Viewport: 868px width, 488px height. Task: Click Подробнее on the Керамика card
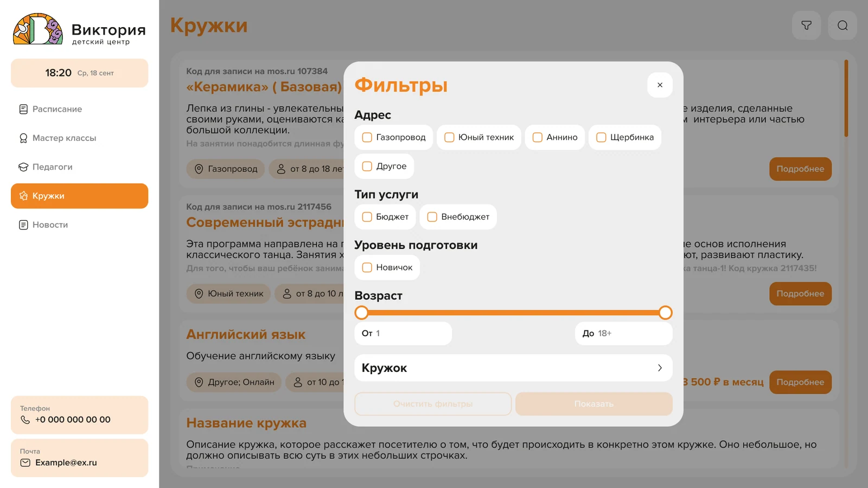(800, 169)
